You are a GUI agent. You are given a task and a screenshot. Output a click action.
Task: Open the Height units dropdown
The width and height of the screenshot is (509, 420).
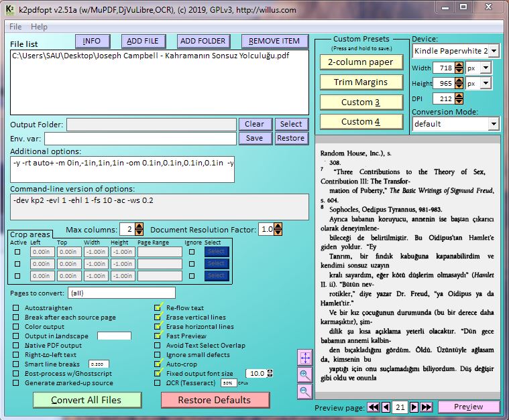tap(486, 83)
